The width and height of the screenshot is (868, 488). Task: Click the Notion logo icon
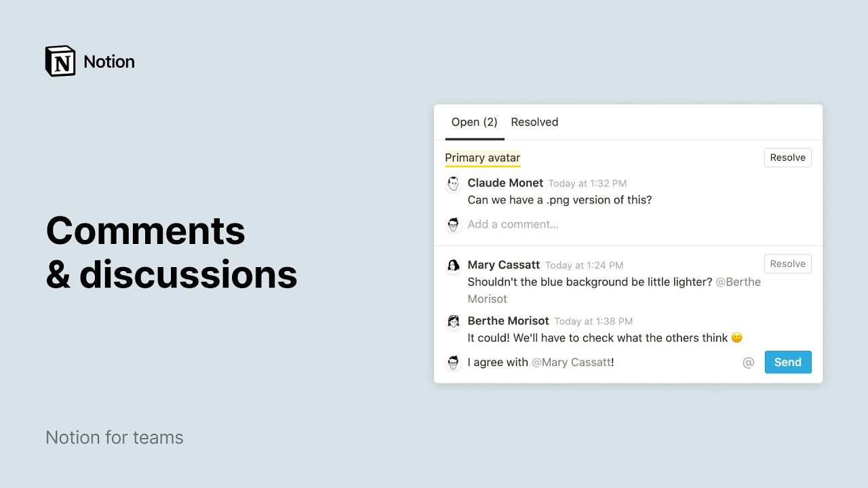pyautogui.click(x=60, y=61)
